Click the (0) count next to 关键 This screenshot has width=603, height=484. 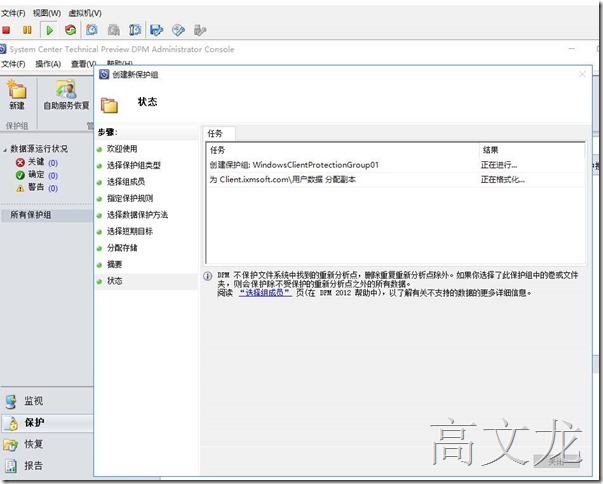[53, 163]
